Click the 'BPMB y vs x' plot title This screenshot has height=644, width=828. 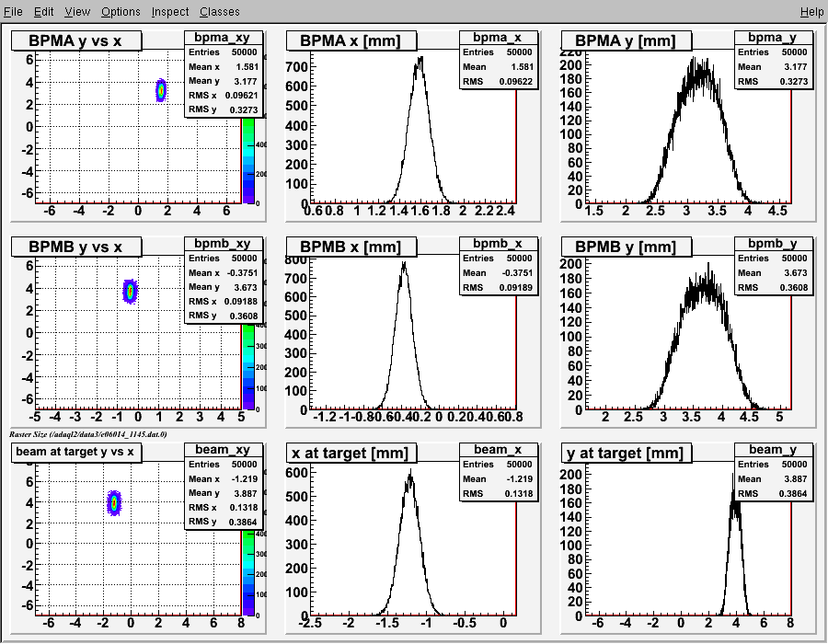point(76,247)
